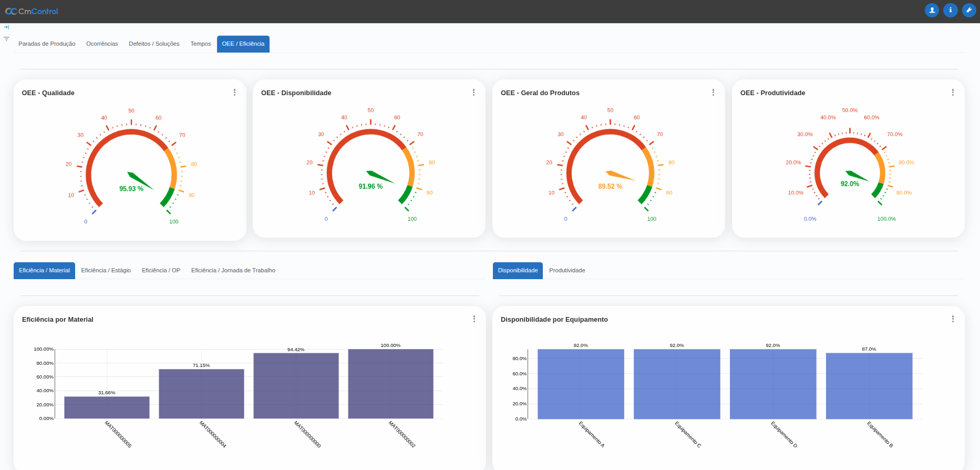Open OEE - Disponibilidade kebab menu

tap(473, 93)
